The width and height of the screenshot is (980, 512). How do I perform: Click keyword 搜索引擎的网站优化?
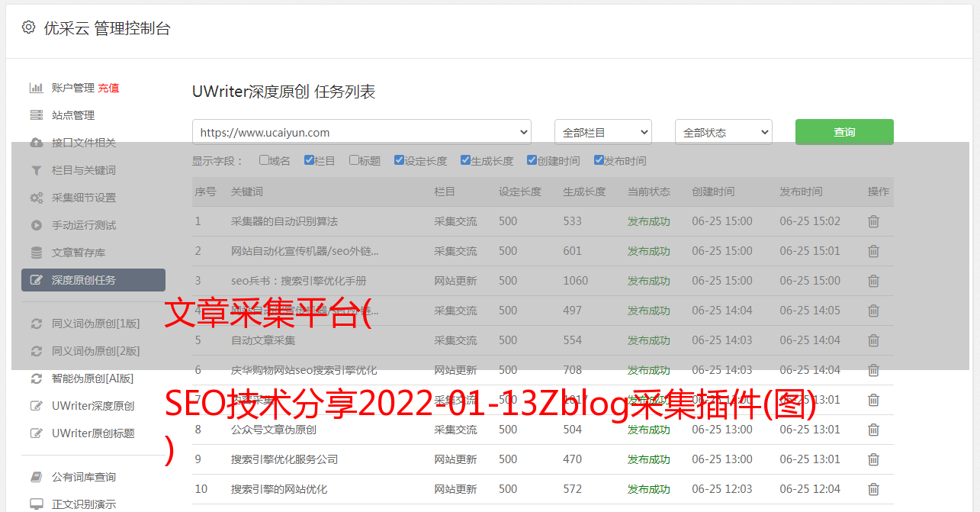click(x=279, y=489)
